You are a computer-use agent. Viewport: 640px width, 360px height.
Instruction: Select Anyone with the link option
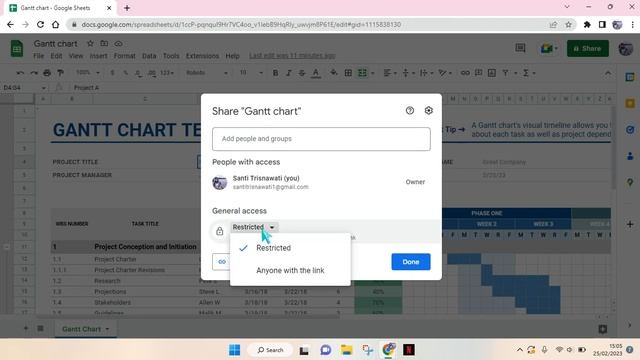coord(290,270)
